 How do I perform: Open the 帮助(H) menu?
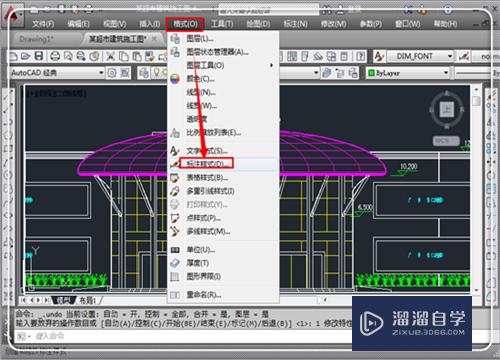pos(445,24)
